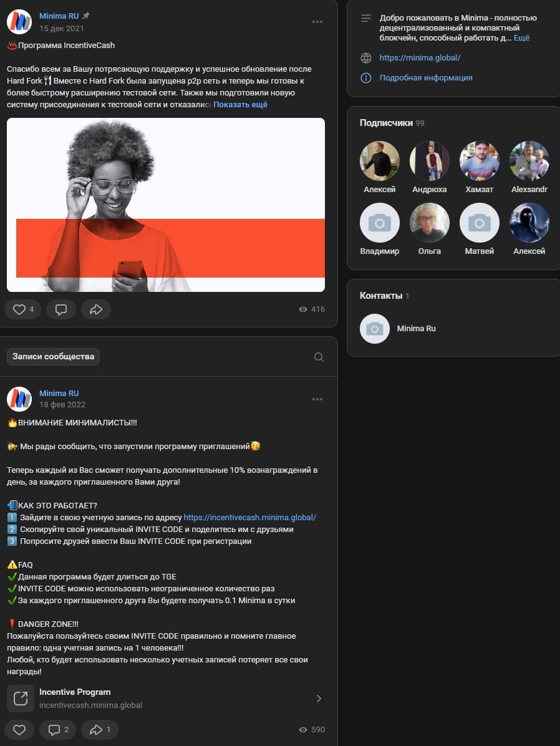Open the incentivecash.minima.global link in post

(x=250, y=517)
